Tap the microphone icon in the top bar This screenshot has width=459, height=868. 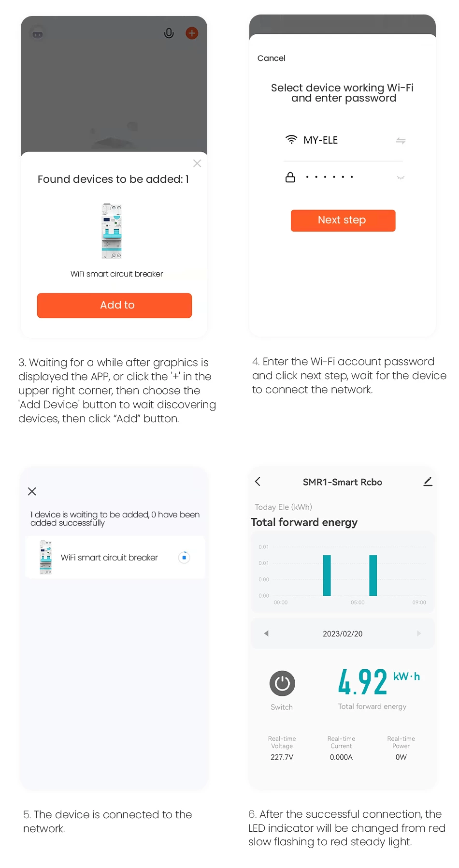(x=169, y=33)
